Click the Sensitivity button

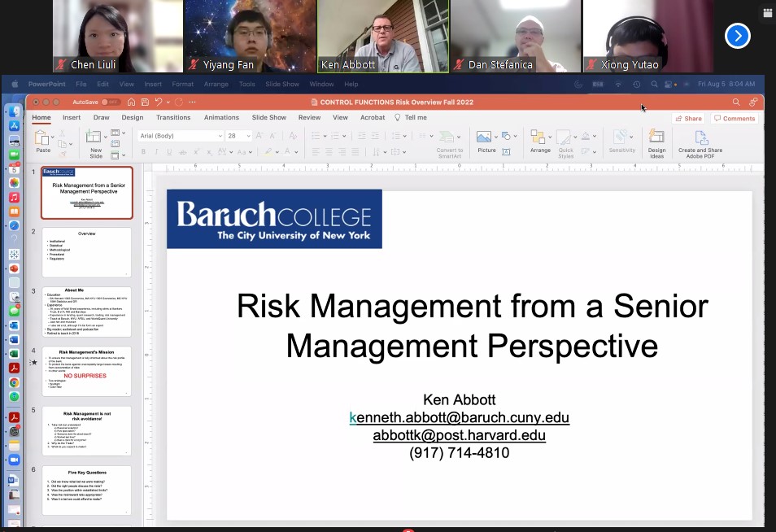pyautogui.click(x=621, y=141)
